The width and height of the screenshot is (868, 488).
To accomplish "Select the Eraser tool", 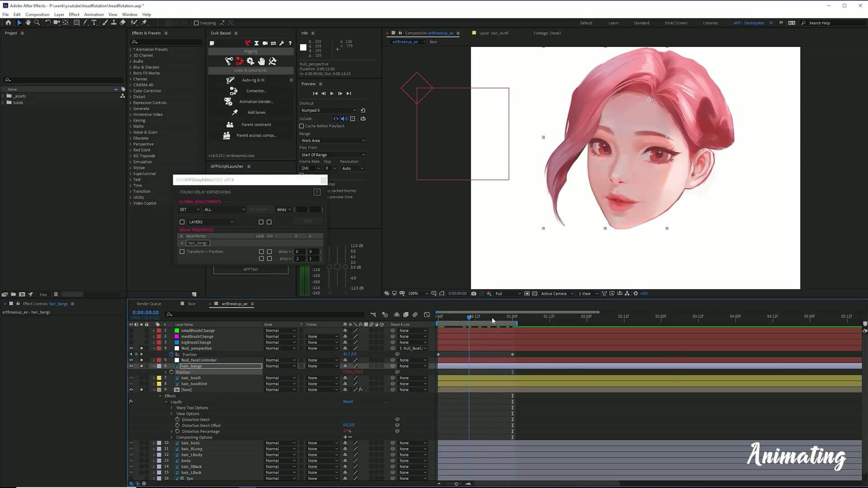I will click(123, 23).
